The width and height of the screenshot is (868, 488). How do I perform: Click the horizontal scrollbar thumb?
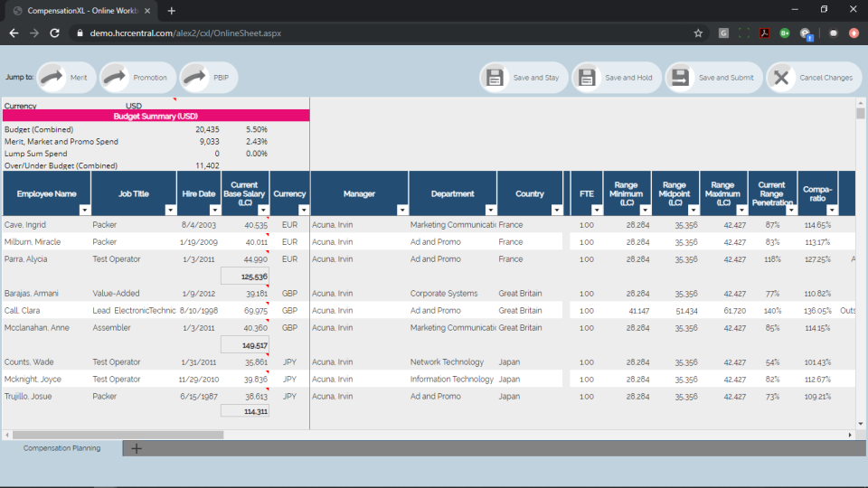pos(118,435)
